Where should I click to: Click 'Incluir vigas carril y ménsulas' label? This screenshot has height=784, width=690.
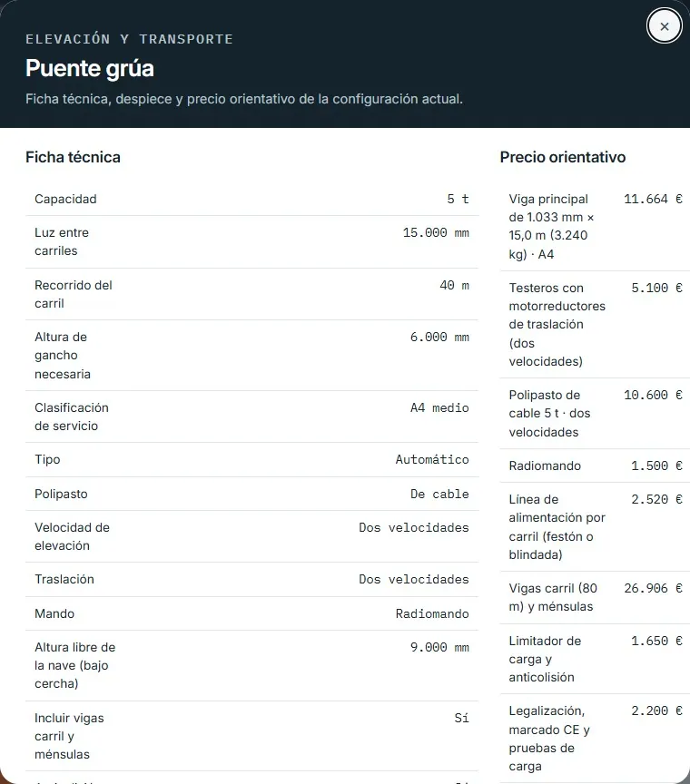(69, 736)
